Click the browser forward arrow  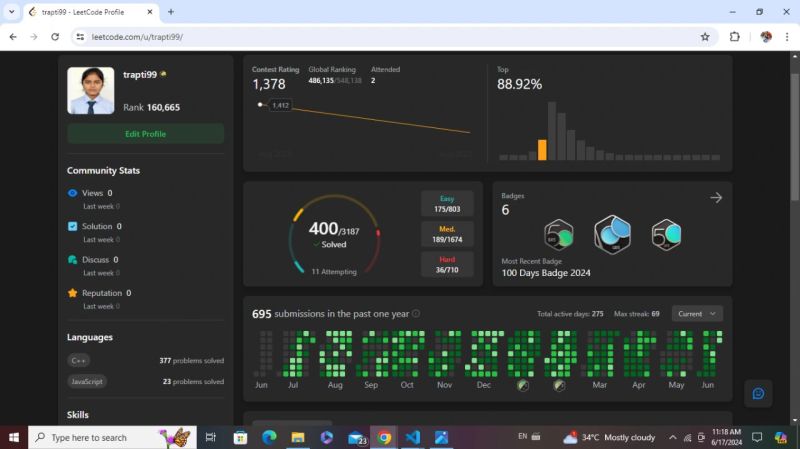(34, 37)
